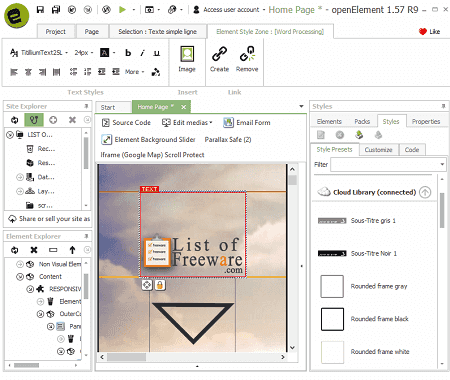Click the Source Code button
This screenshot has width=450, height=380.
[x=126, y=123]
